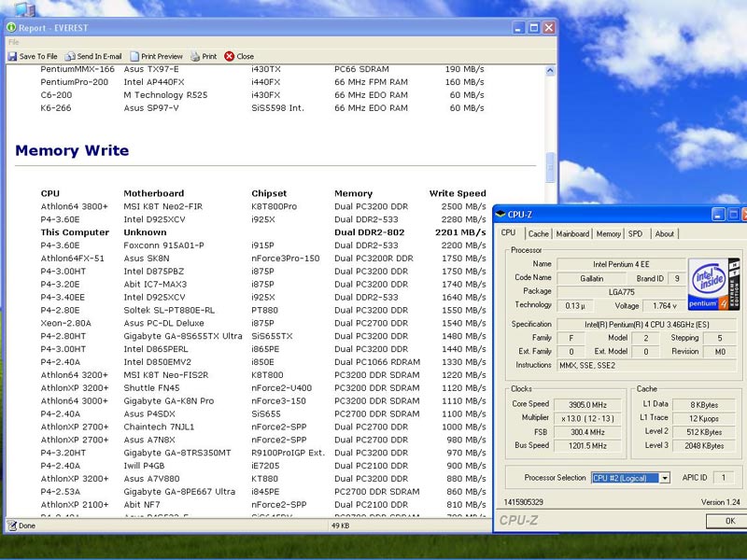The width and height of the screenshot is (747, 560).
Task: Click the L1 Trace field 12 Kµops
Action: pos(704,418)
